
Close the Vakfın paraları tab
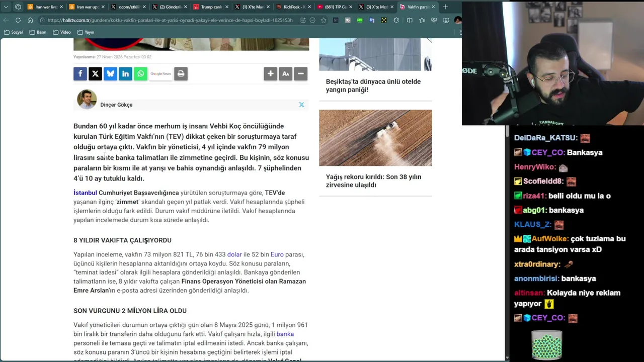(433, 7)
